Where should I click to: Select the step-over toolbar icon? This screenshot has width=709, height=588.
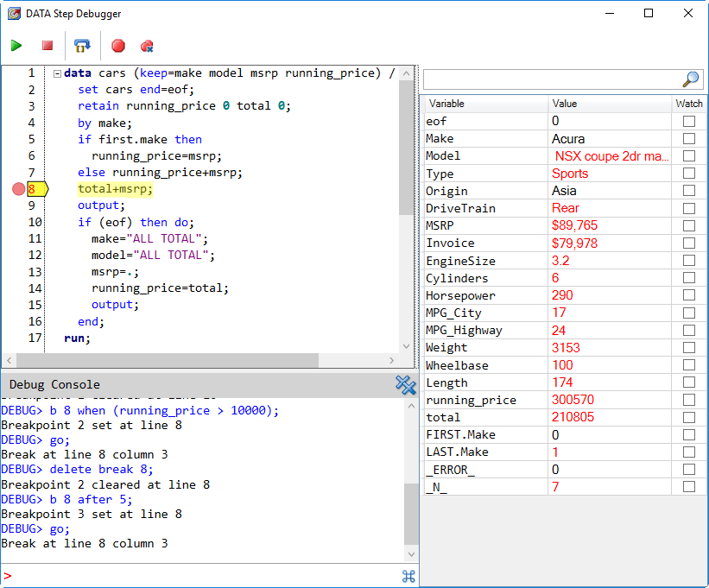(x=82, y=45)
